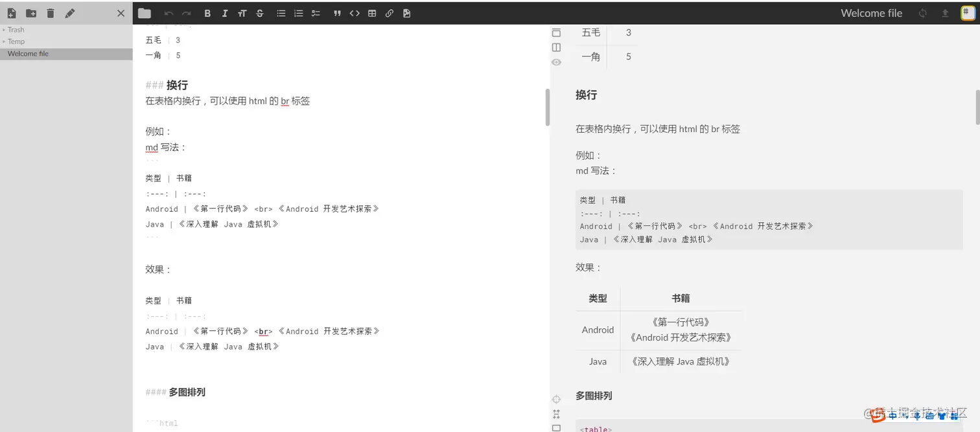The height and width of the screenshot is (432, 980).
Task: Toggle scroll sync crosshair icon
Action: pos(556,400)
